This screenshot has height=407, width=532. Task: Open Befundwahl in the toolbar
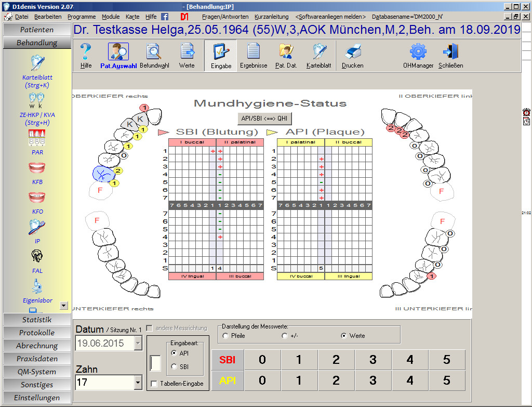154,56
